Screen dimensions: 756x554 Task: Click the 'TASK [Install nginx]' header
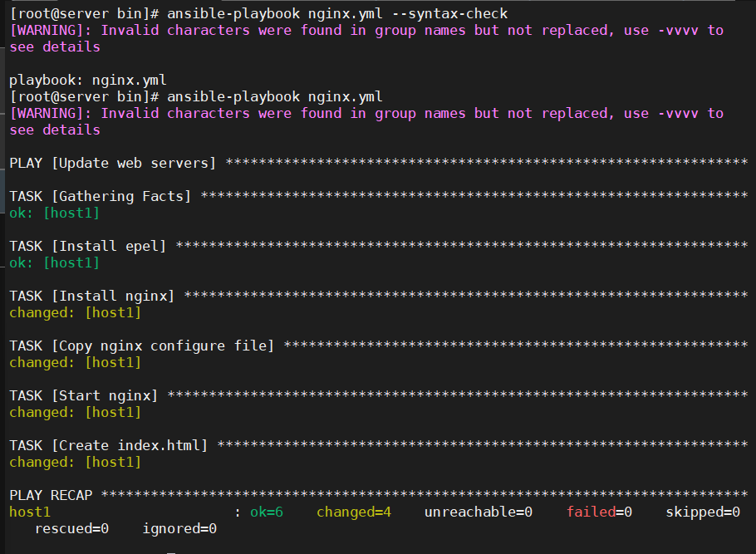point(91,296)
